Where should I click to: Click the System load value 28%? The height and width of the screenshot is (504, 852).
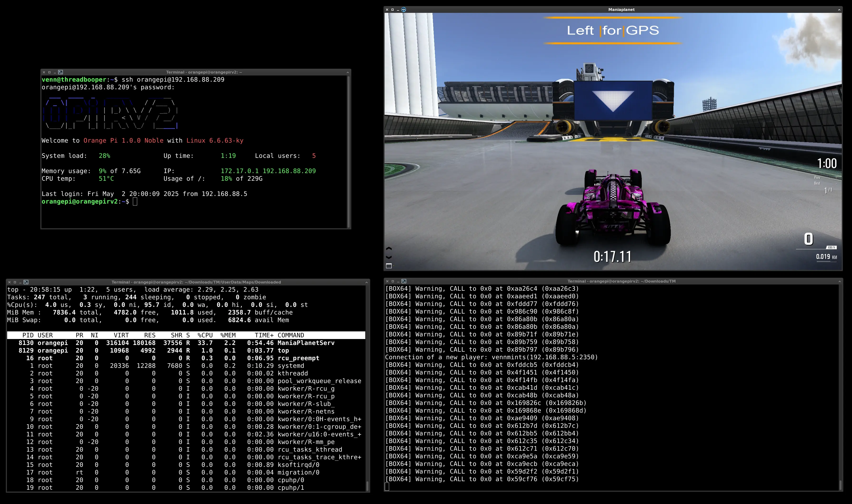[104, 156]
